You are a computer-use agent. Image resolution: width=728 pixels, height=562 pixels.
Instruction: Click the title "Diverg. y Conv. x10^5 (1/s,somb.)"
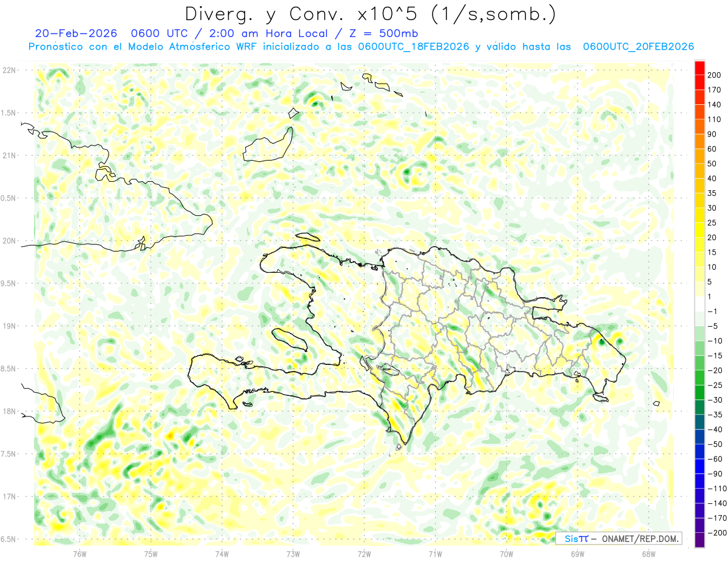click(370, 13)
